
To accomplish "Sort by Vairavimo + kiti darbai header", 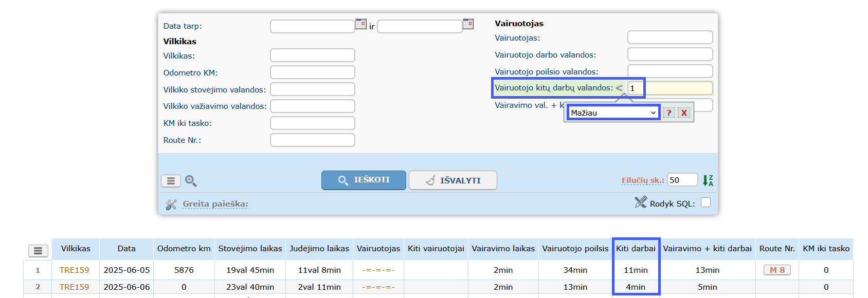I will tap(708, 249).
